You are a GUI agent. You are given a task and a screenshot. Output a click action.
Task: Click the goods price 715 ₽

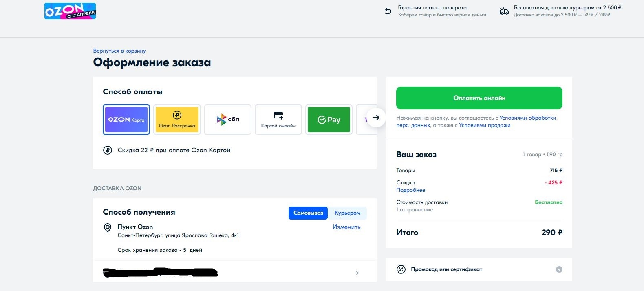[x=556, y=171]
